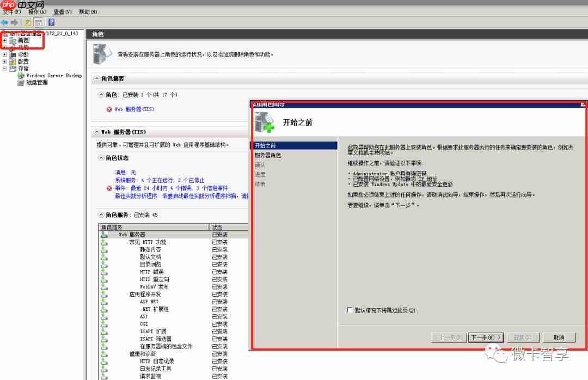Expand the 角色 node in the tree
The width and height of the screenshot is (588, 380).
coord(4,40)
